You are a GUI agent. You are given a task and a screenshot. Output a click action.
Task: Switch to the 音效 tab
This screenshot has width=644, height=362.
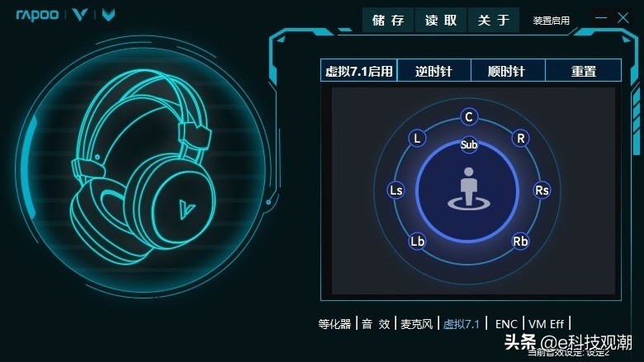376,324
